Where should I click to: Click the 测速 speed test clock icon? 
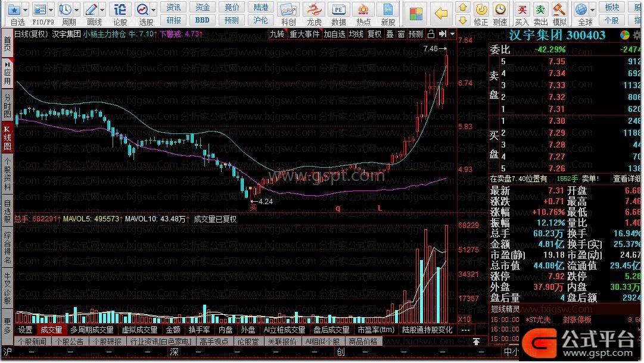coord(500,10)
